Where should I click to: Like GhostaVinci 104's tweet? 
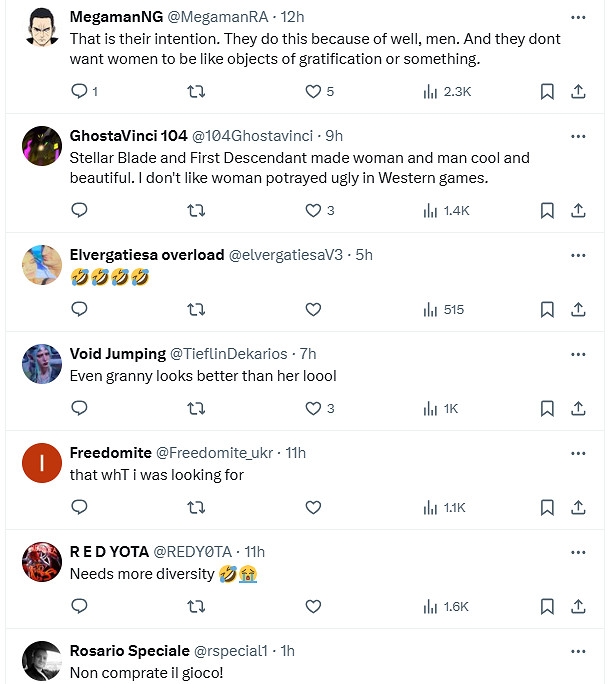click(314, 210)
